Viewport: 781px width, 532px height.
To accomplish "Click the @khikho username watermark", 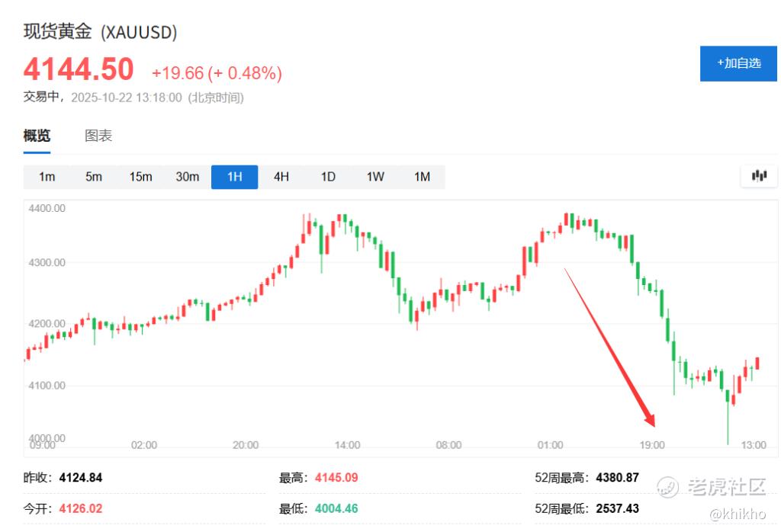I will point(738,514).
